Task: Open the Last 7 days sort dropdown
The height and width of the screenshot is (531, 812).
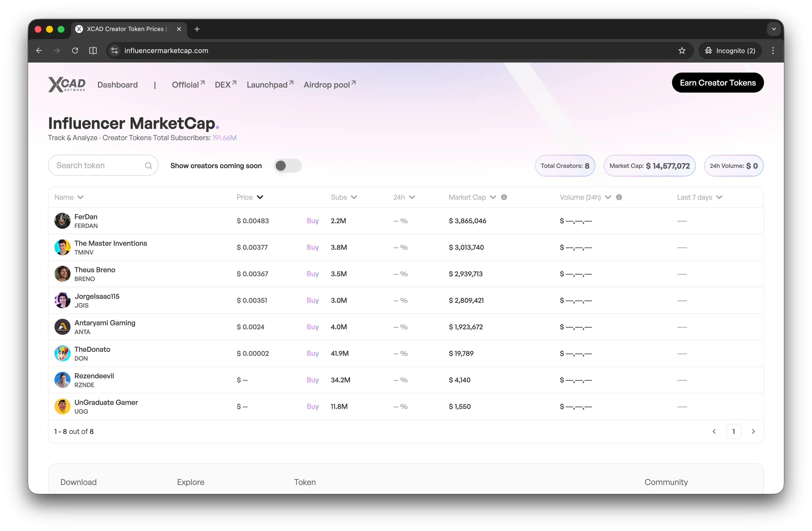Action: 720,197
